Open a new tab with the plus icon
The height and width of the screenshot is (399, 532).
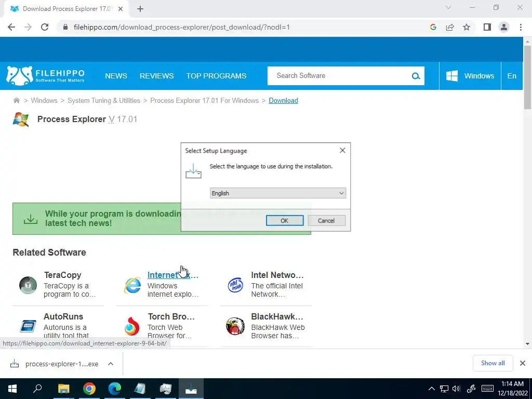coord(140,9)
